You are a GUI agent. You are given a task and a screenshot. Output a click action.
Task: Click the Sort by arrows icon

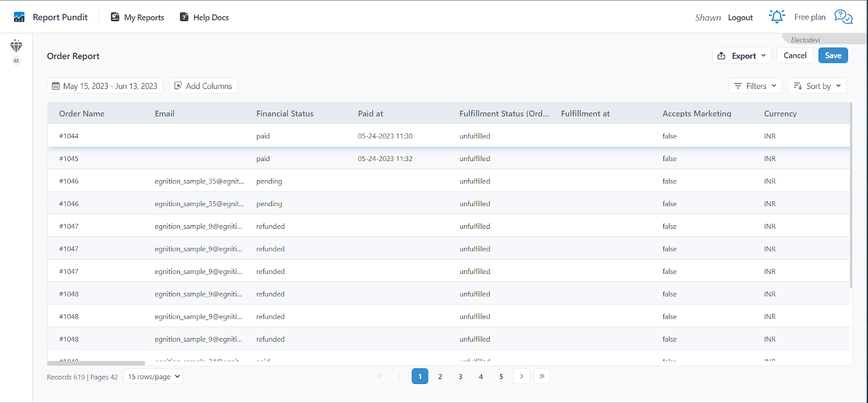pyautogui.click(x=798, y=86)
